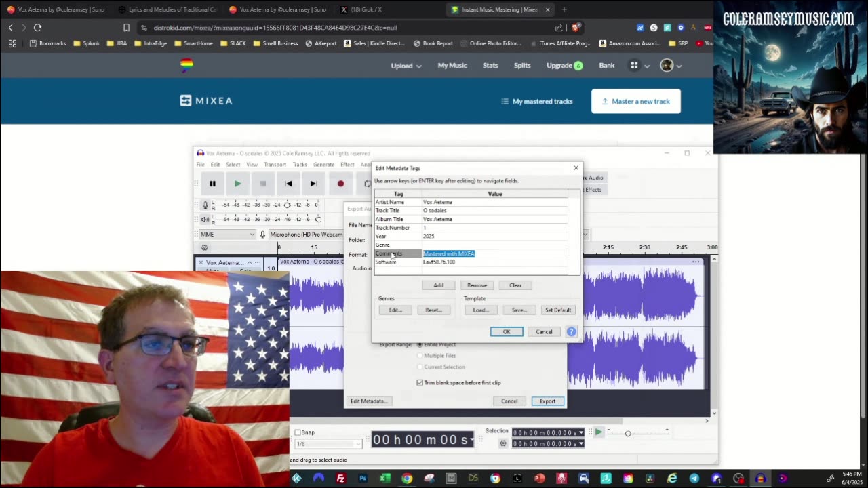Select the Comments value Mastered with MIXEA
This screenshot has height=488, width=868.
pos(449,253)
